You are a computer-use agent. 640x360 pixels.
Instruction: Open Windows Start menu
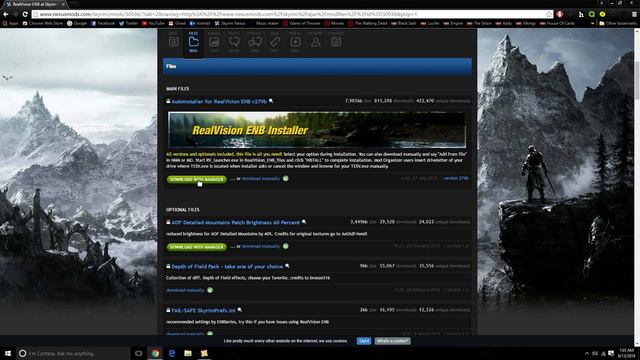point(8,353)
